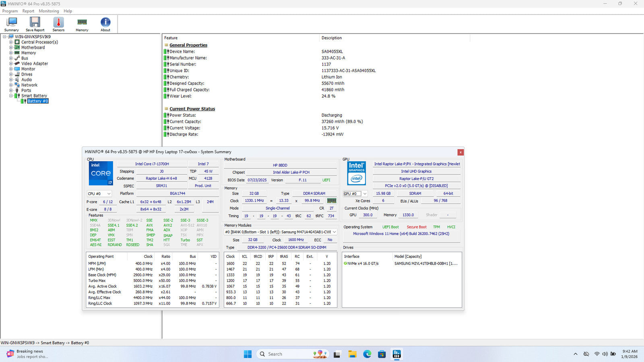Click the Intel Graphics logo
This screenshot has height=362, width=644.
point(356,173)
